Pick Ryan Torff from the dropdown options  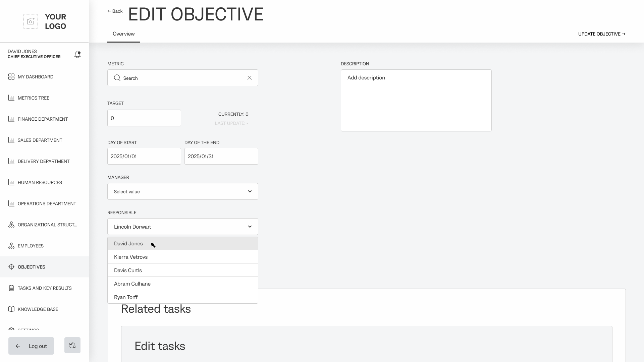tap(126, 297)
